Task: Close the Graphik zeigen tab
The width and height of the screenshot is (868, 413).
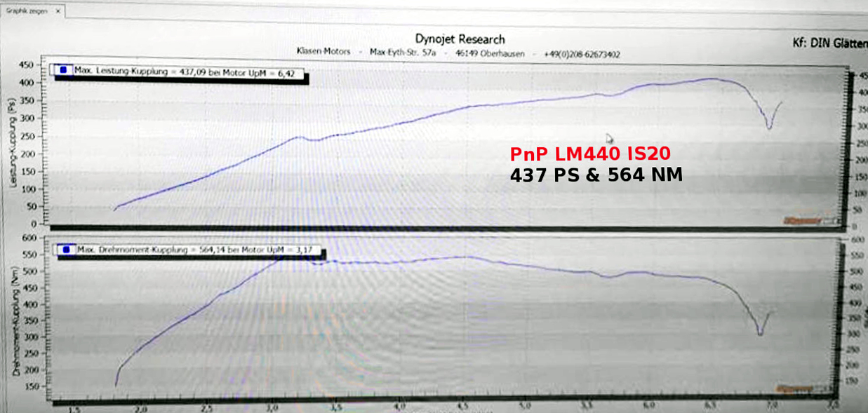Action: (57, 11)
